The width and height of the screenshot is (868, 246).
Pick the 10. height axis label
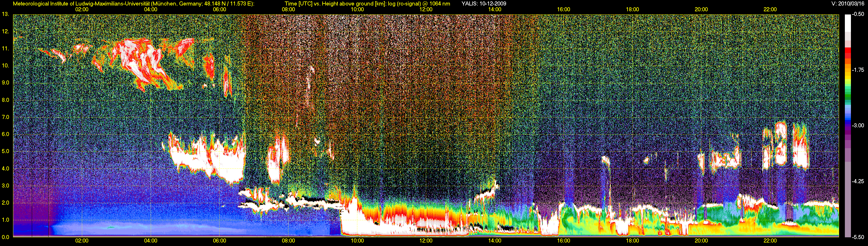click(x=5, y=65)
